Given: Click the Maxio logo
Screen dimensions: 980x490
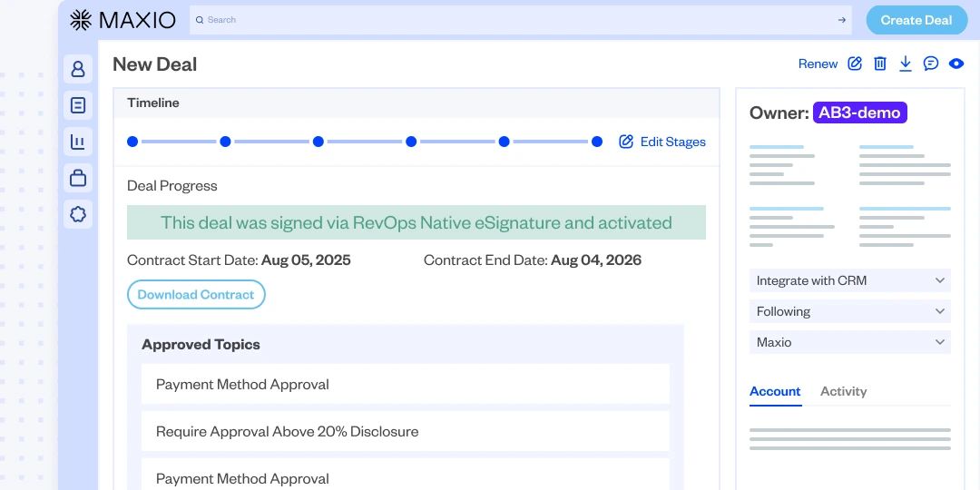Looking at the screenshot, I should (122, 20).
